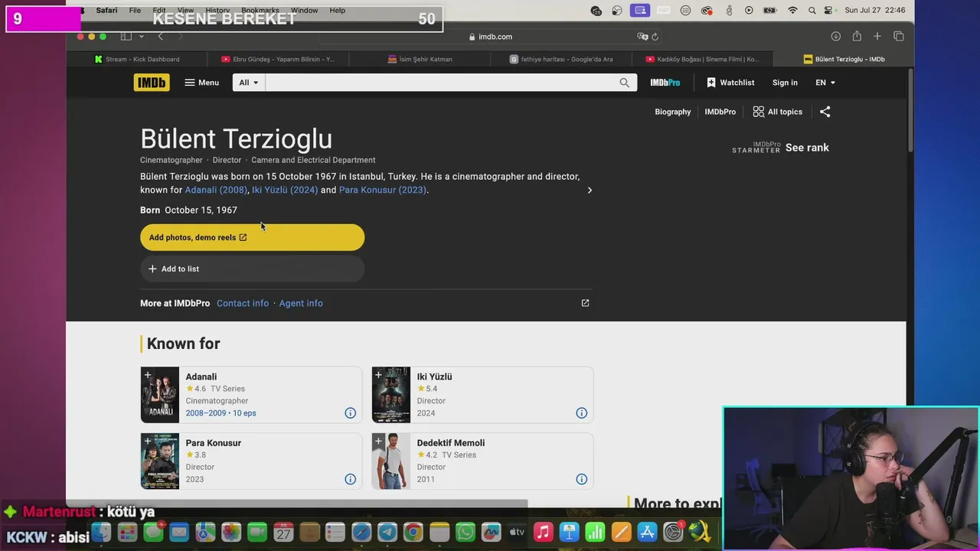Viewport: 980px width, 551px height.
Task: Follow the Adanali (2008) bio link
Action: click(x=216, y=190)
